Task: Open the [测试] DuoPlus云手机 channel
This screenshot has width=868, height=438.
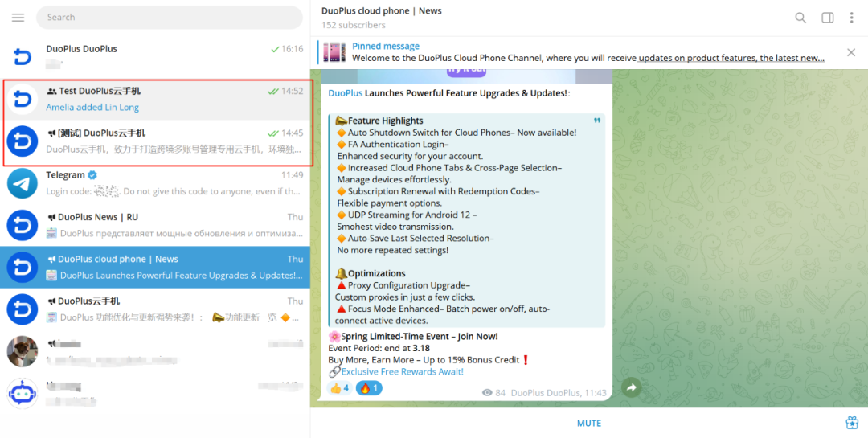Action: coord(155,141)
